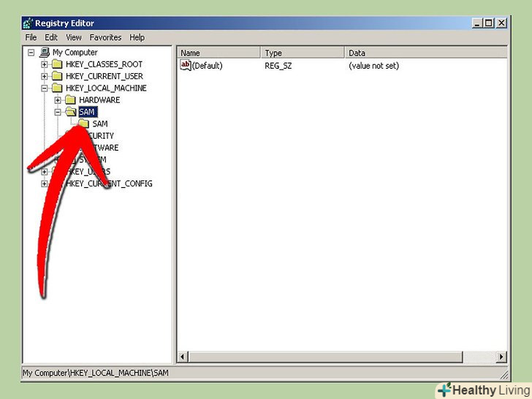
Task: Click the open SAM folder icon
Action: (71, 112)
